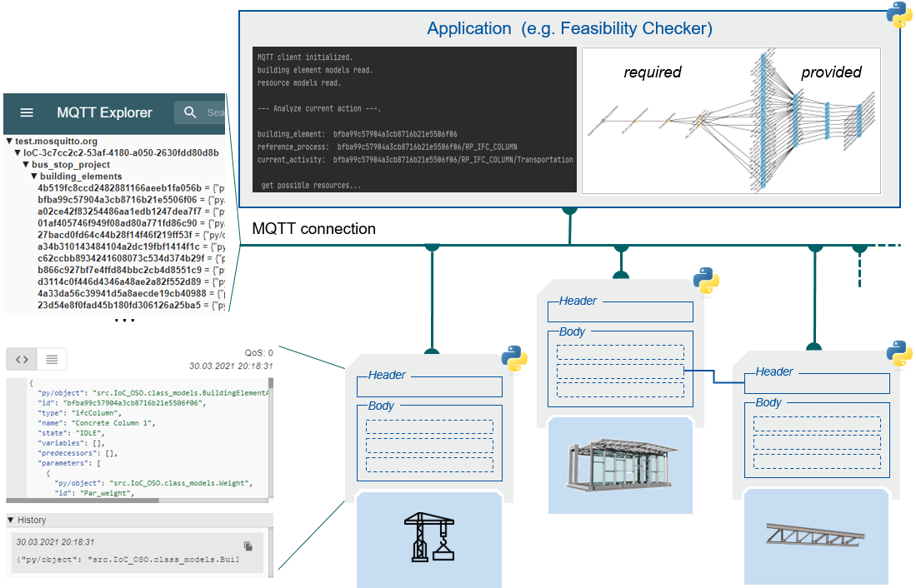Click the reference_process line in the terminal

point(388,147)
